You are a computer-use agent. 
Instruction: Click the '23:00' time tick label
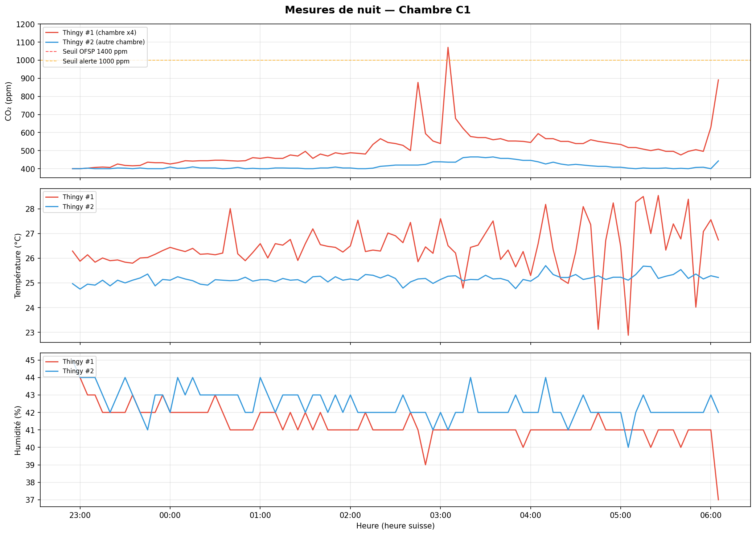coord(80,515)
